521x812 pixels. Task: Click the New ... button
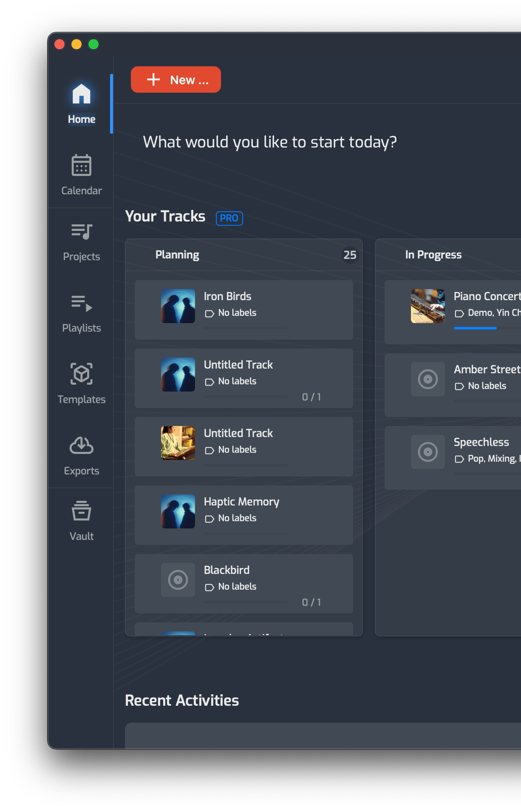coord(176,79)
